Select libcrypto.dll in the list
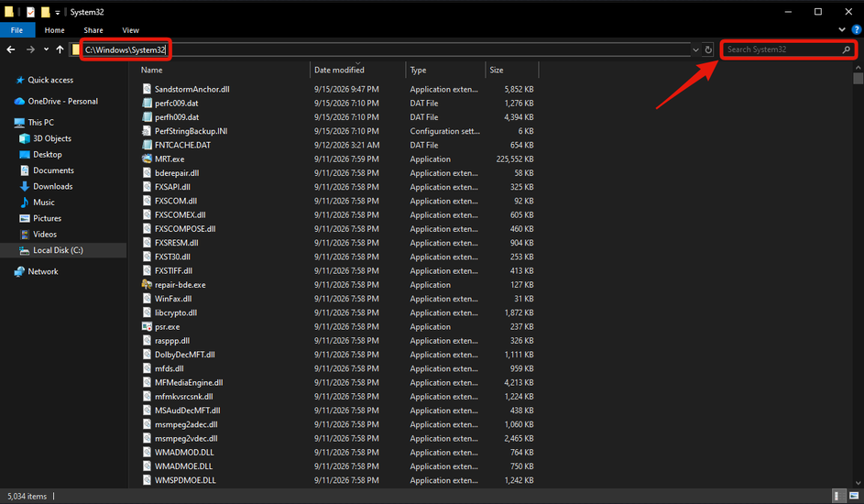 pos(176,312)
